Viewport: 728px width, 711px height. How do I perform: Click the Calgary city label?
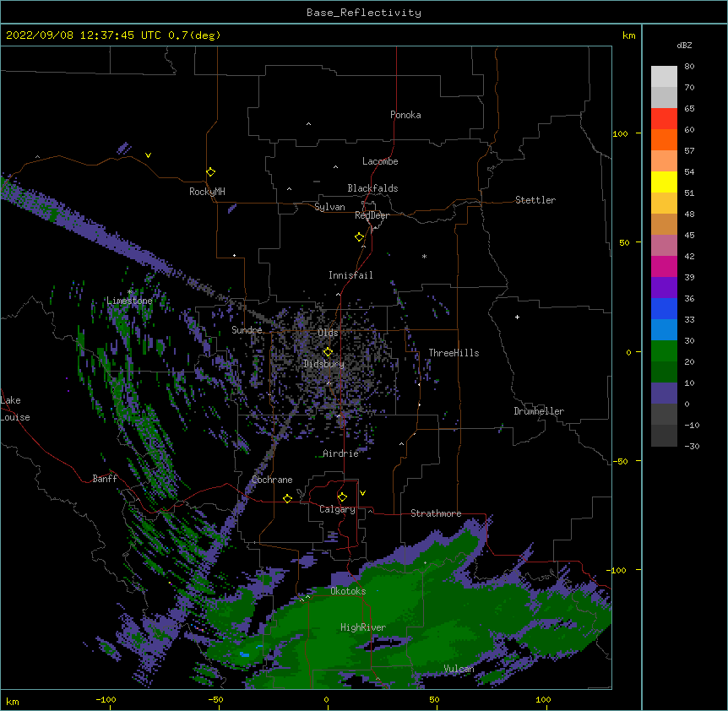click(337, 509)
